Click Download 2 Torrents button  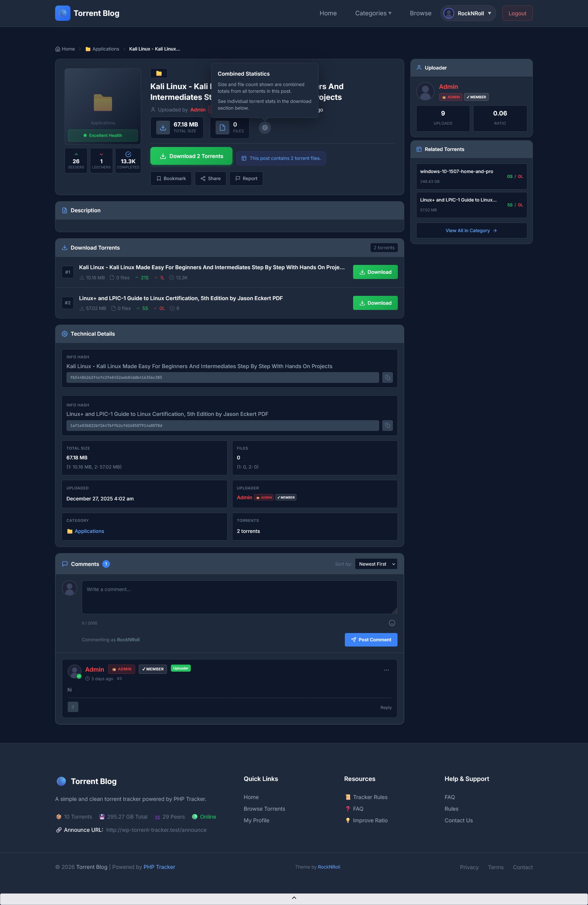[191, 156]
